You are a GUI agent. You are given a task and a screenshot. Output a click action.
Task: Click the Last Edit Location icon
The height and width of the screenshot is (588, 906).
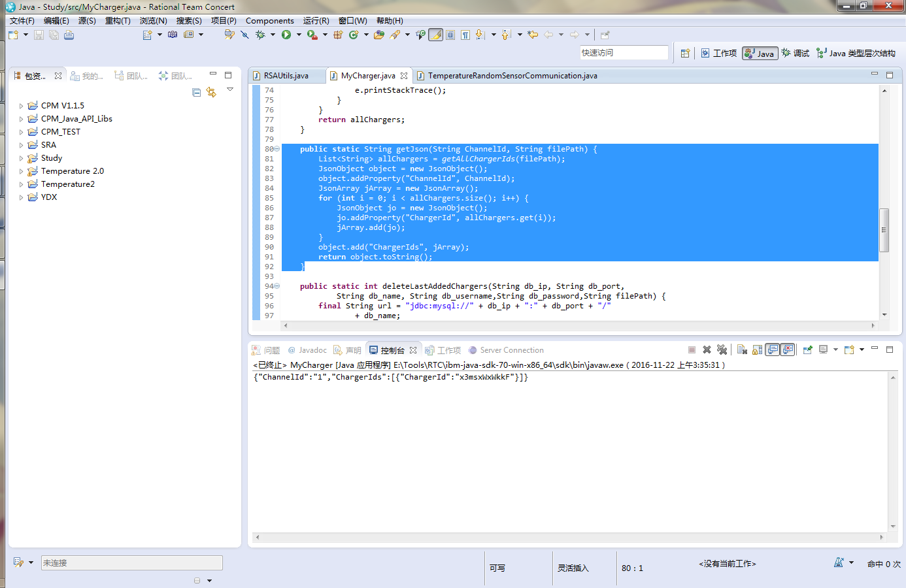[x=533, y=35]
